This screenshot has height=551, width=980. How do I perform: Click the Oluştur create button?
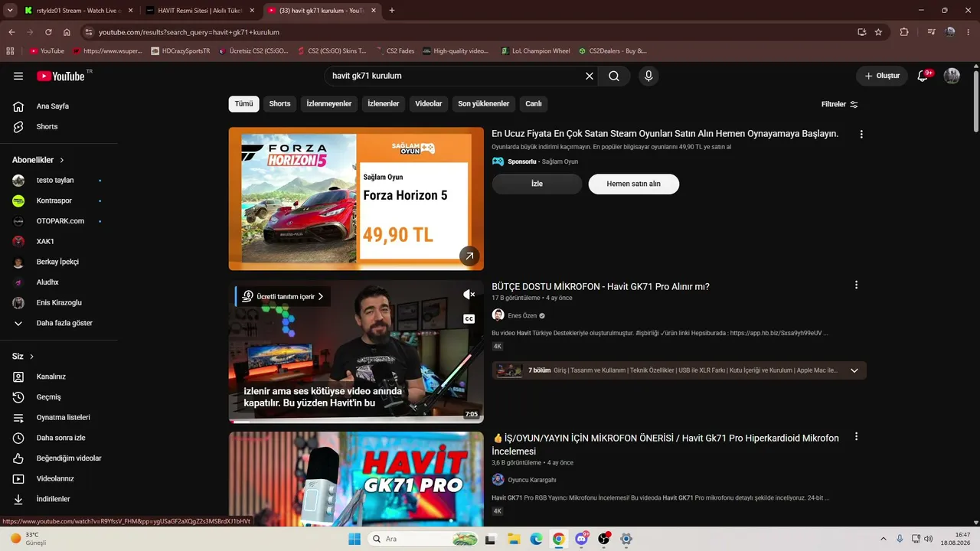click(x=882, y=76)
